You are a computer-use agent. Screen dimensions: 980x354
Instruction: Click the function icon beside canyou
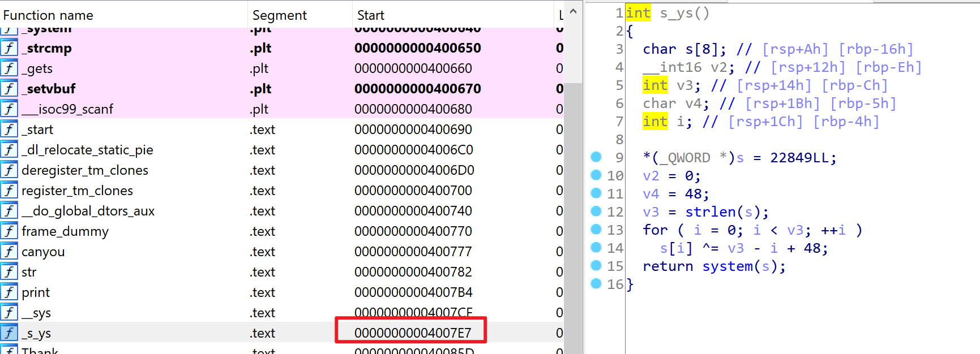click(9, 252)
